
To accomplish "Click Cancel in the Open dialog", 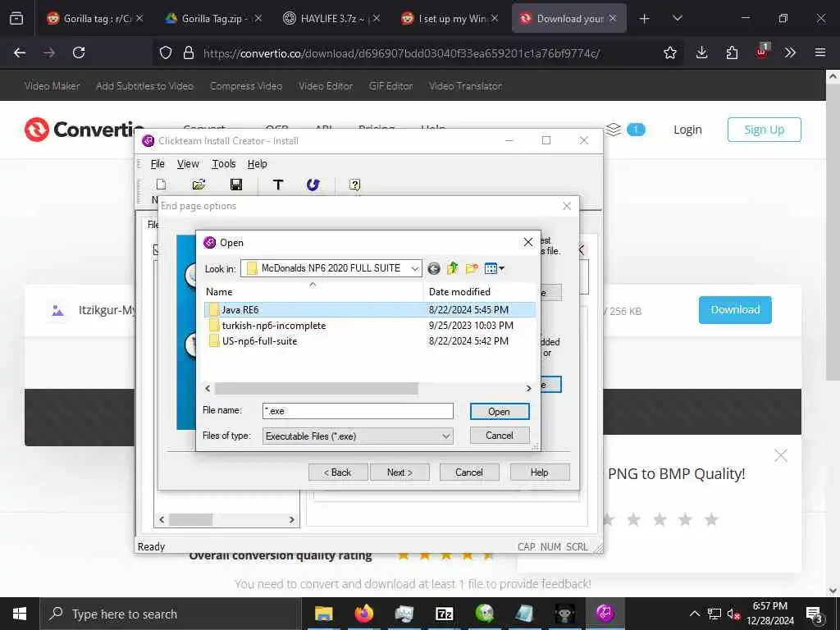I will (500, 436).
